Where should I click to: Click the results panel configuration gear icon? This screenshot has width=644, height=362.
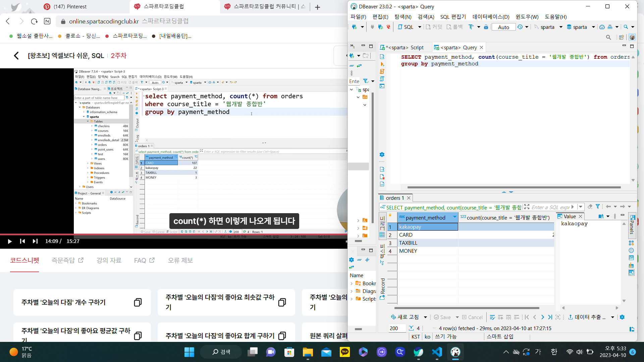(622, 317)
